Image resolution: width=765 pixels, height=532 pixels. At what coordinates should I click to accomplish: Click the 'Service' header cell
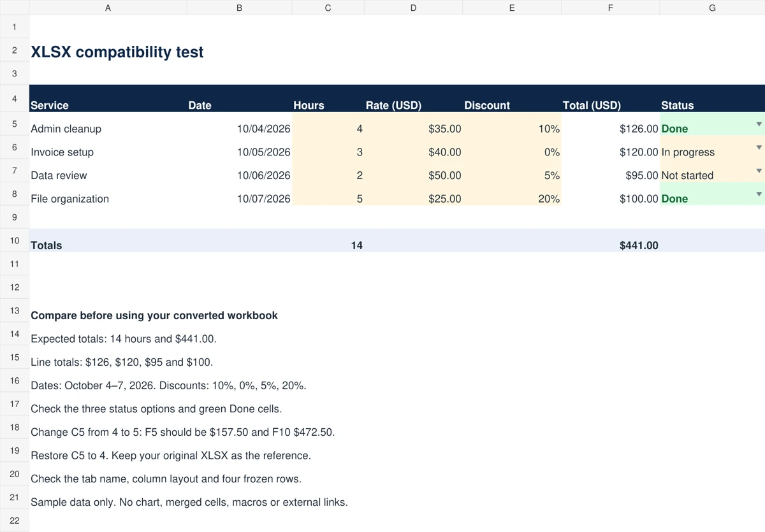(x=108, y=99)
